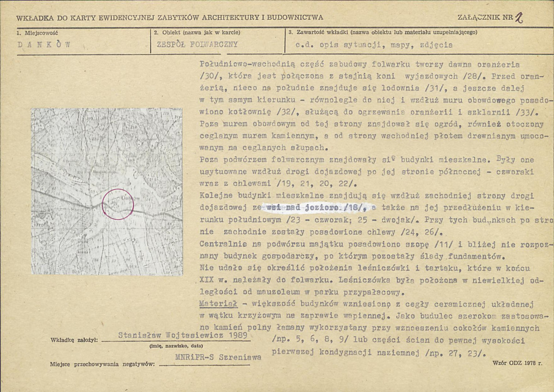Click the Wkładkę założył label
This screenshot has height=392, width=554.
click(74, 340)
